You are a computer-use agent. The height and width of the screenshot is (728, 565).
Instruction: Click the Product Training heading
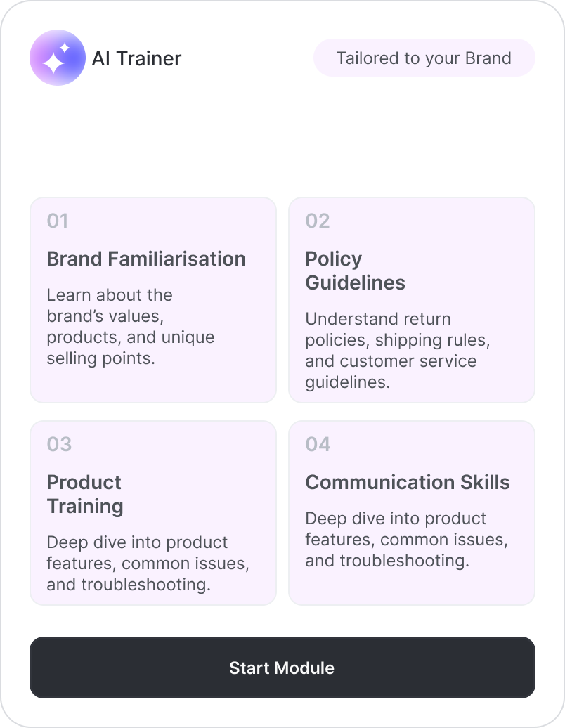pyautogui.click(x=85, y=494)
